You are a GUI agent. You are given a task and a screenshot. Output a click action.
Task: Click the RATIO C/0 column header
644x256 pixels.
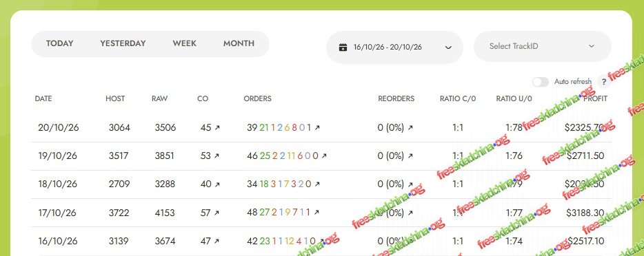click(458, 98)
